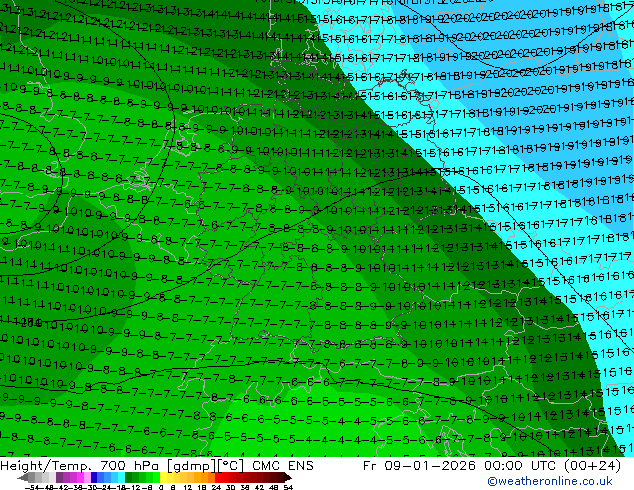Screen dimensions: 634x490
Task: Click the legend's left grey arrow end
Action: (x=23, y=477)
